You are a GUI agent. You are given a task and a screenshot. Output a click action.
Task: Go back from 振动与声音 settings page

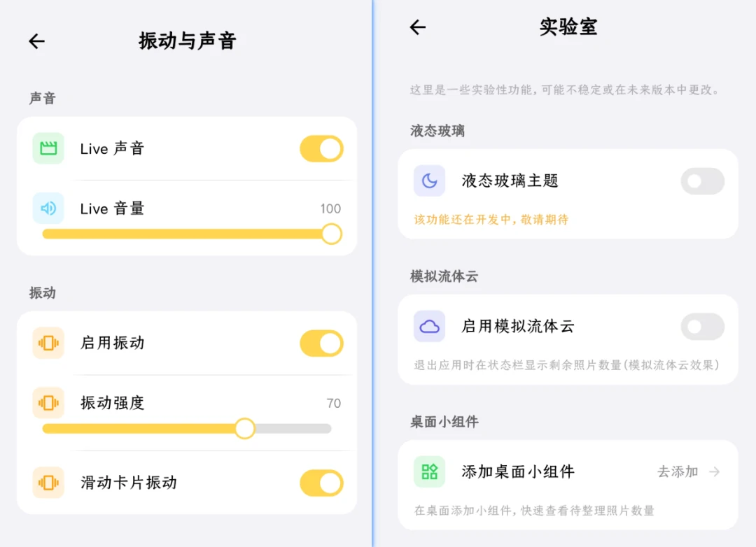coord(36,42)
